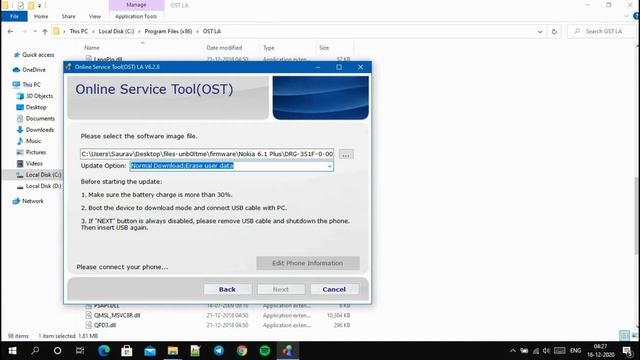This screenshot has width=640, height=360.
Task: Expand the address bar history dropdown
Action: tap(540, 31)
